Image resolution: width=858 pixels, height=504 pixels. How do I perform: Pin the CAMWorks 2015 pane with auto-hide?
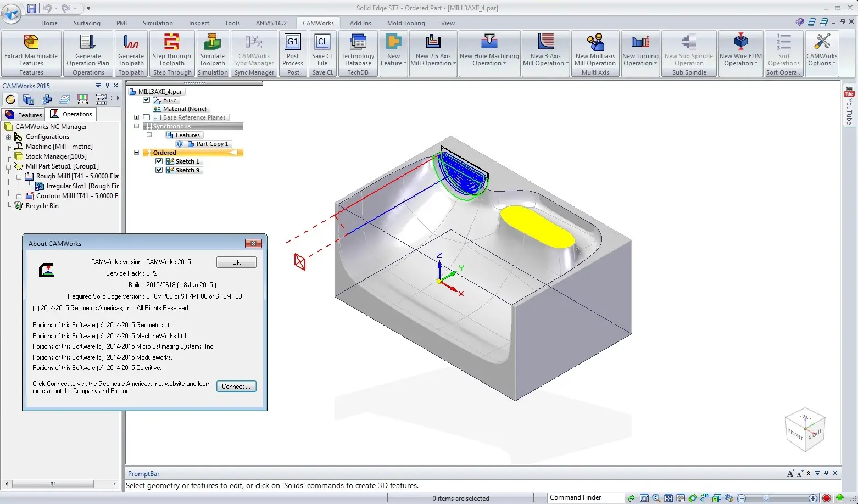click(x=107, y=86)
